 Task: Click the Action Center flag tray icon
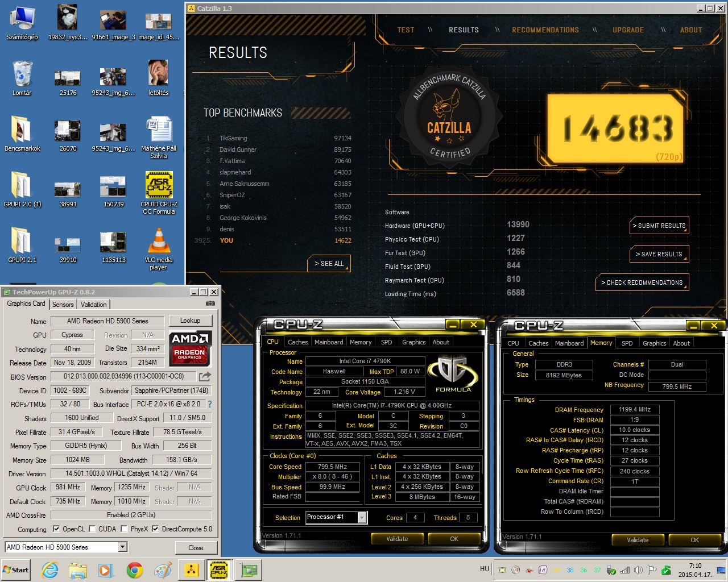click(x=652, y=569)
